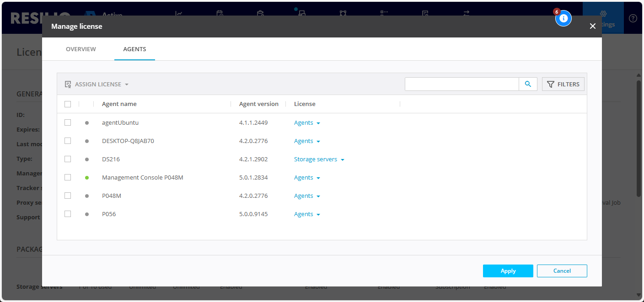Screen dimensions: 644x302
Task: Expand the Storage servers license dropdown for DS216
Action: pos(319,159)
